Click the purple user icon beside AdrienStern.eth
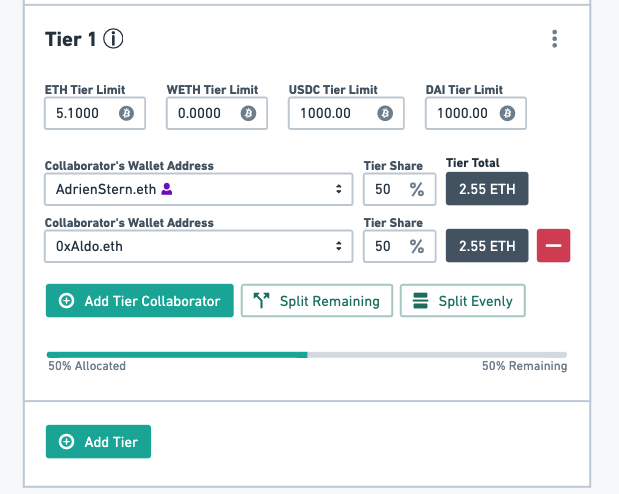Image resolution: width=619 pixels, height=494 pixels. coord(167,189)
